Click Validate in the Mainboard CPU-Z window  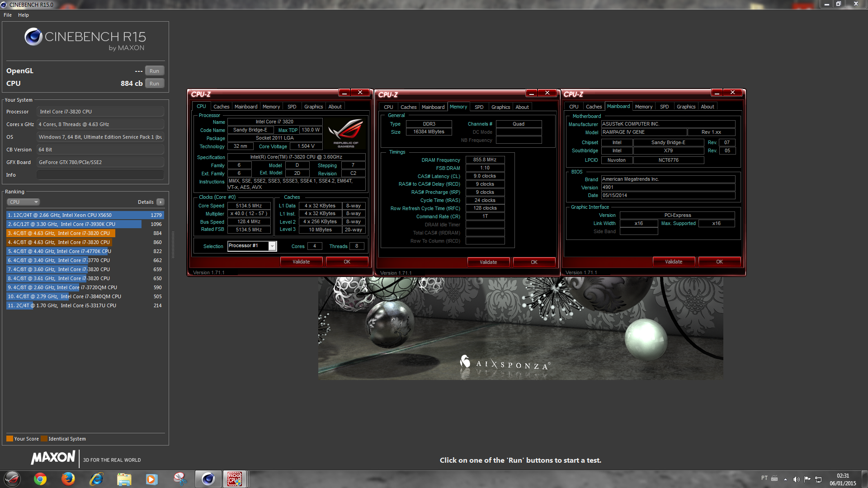[x=674, y=262]
